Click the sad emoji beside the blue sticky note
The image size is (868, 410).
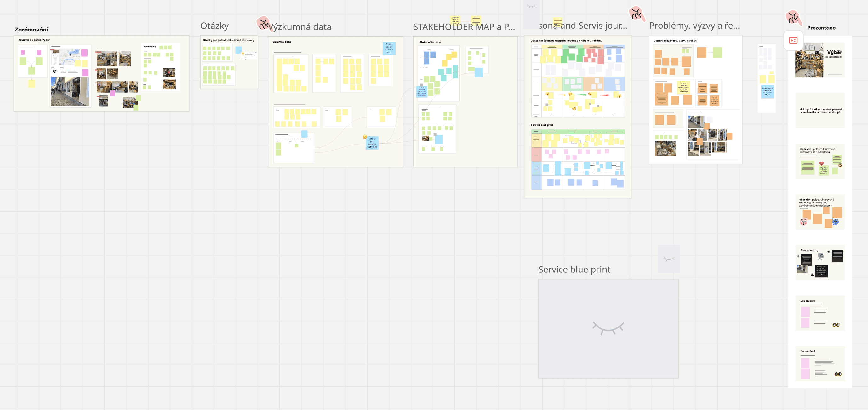coord(365,137)
